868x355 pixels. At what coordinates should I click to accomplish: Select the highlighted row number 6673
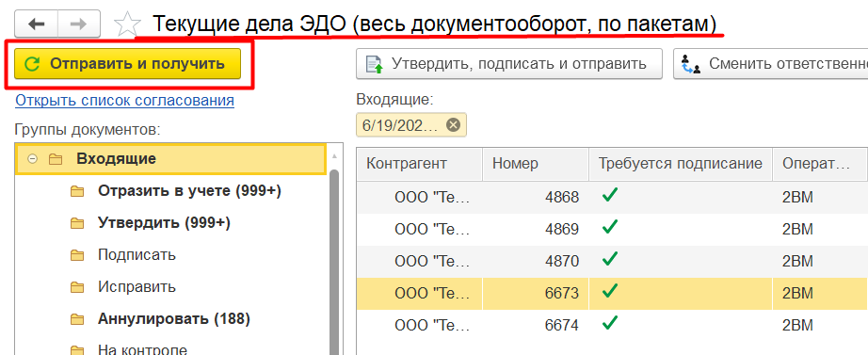tap(612, 293)
